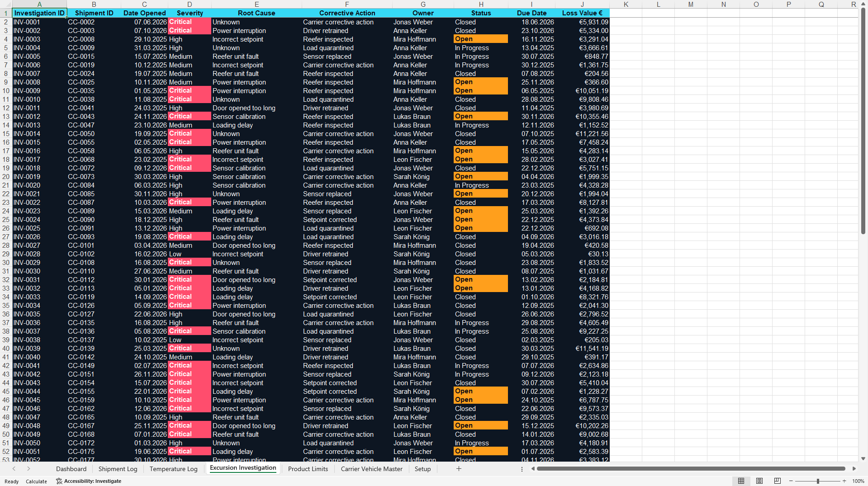
Task: Click Corrective Action header cell
Action: [x=347, y=13]
